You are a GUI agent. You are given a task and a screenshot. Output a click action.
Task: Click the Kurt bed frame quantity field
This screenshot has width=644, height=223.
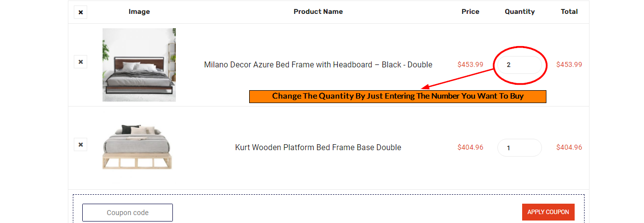click(520, 148)
